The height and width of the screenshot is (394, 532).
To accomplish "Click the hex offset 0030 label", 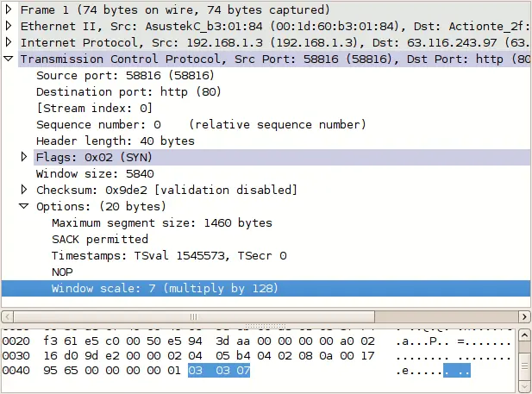I will (x=16, y=356).
